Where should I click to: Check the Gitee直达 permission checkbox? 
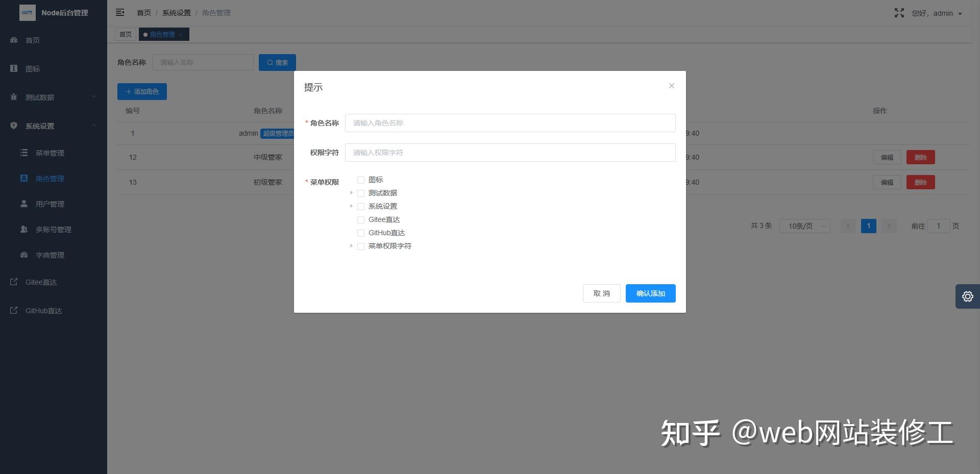[361, 219]
